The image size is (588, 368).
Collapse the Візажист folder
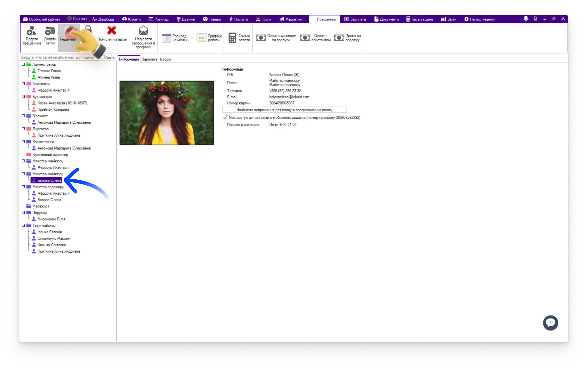[23, 116]
